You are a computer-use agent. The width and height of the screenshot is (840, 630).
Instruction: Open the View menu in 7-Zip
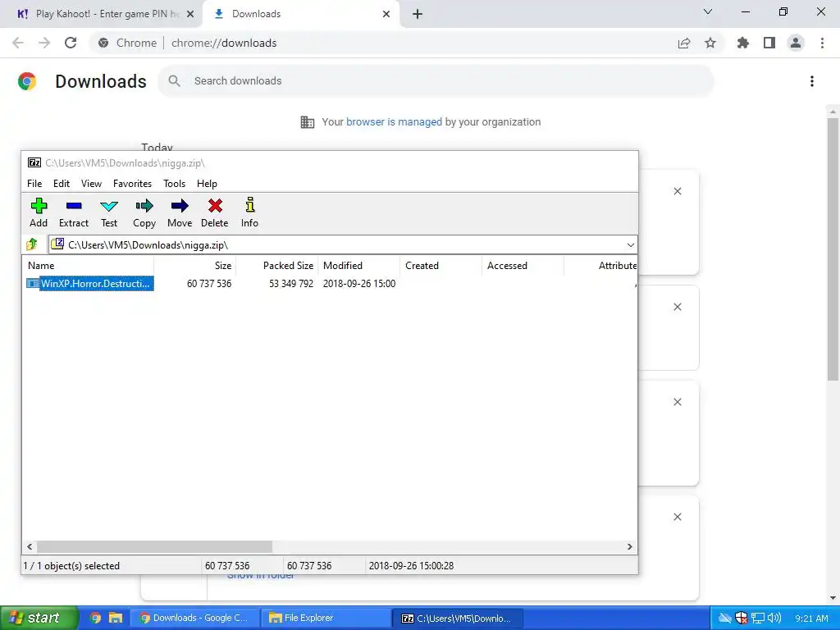click(x=91, y=184)
